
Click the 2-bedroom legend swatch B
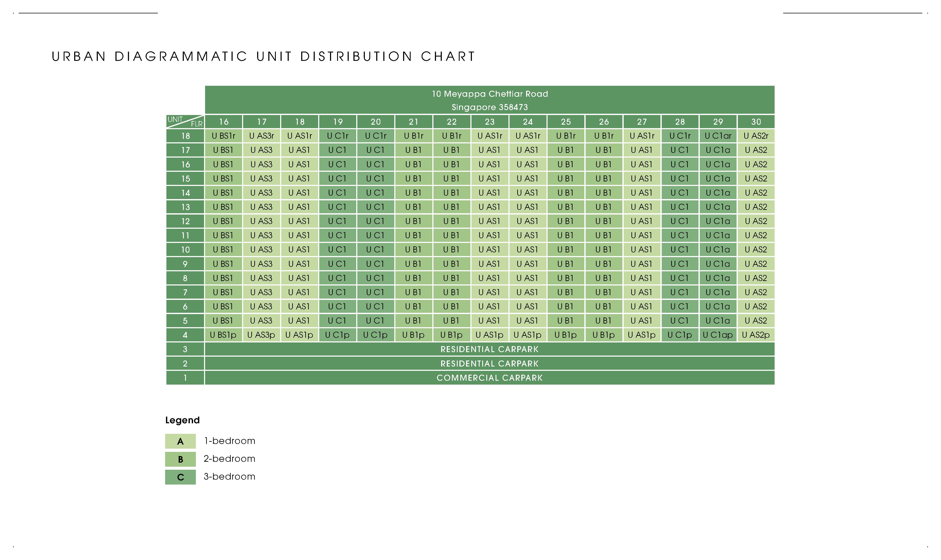tap(180, 459)
